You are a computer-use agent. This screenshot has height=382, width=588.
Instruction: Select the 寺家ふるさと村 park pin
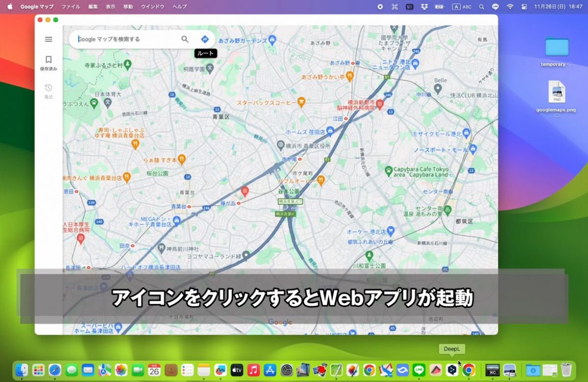coord(128,64)
